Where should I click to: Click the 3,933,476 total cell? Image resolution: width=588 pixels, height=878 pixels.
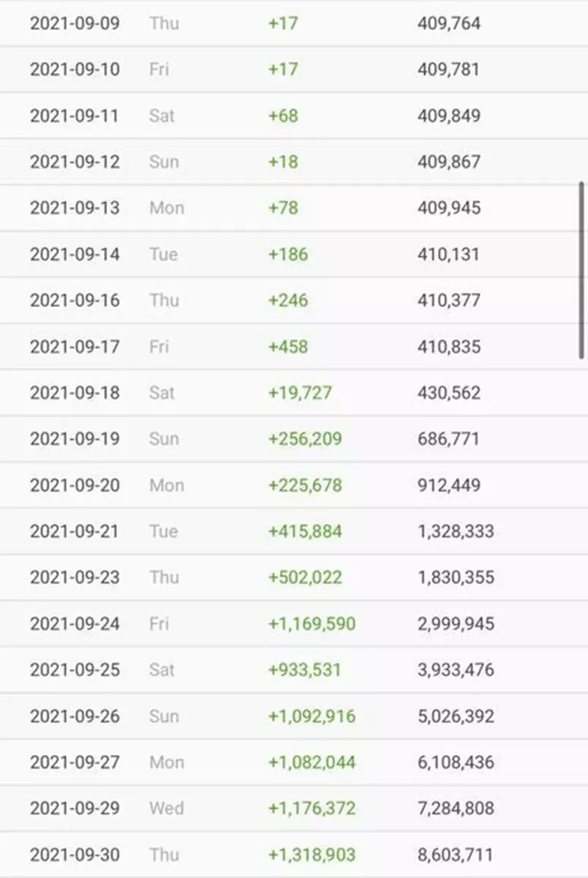pos(456,670)
